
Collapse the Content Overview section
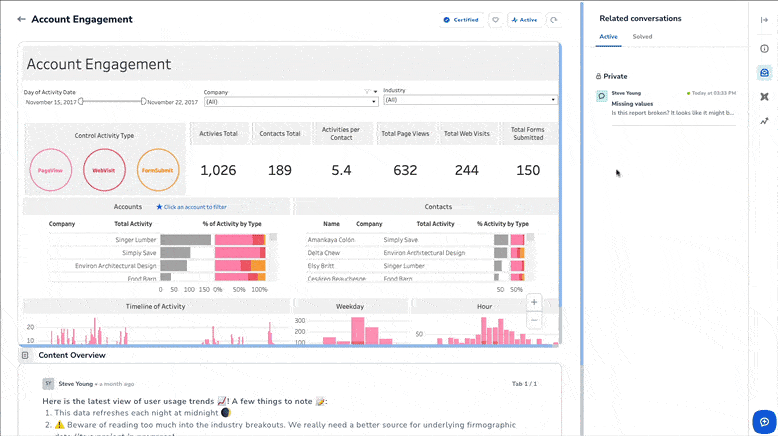[25, 355]
